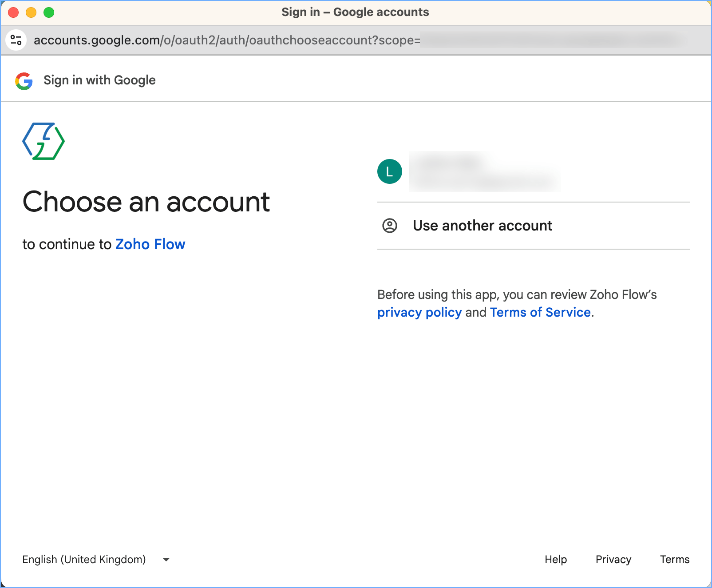Click the Sign in – Google accounts window title
This screenshot has width=712, height=588.
(x=355, y=12)
